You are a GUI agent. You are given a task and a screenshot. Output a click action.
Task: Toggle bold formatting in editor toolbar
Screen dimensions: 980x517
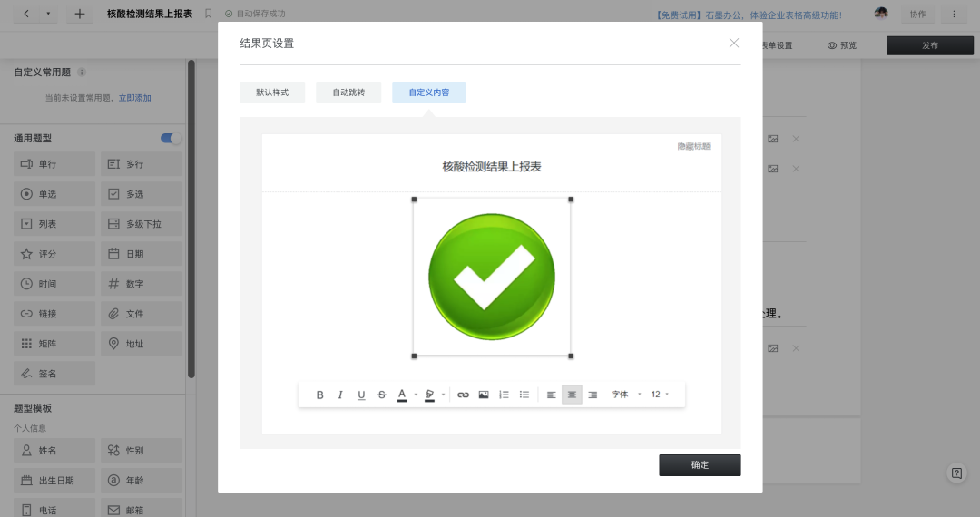point(319,395)
